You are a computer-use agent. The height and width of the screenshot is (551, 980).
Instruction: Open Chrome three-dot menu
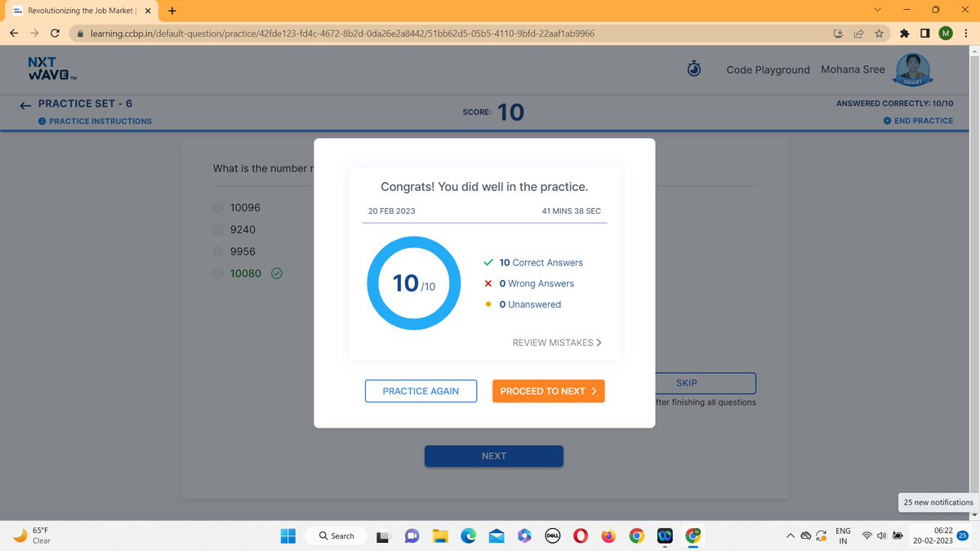[965, 33]
